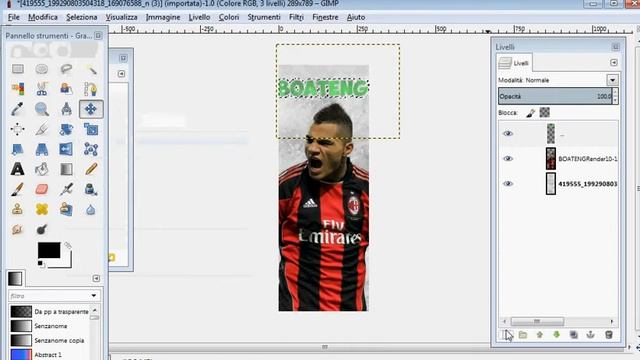The height and width of the screenshot is (360, 640).
Task: Hide the 419555_199290803 layer
Action: click(x=508, y=184)
